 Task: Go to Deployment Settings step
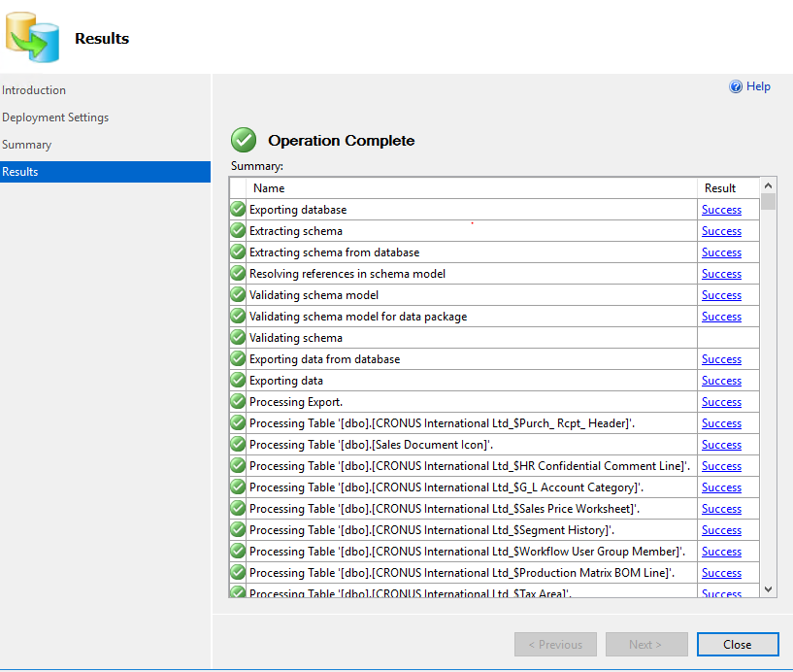point(55,118)
